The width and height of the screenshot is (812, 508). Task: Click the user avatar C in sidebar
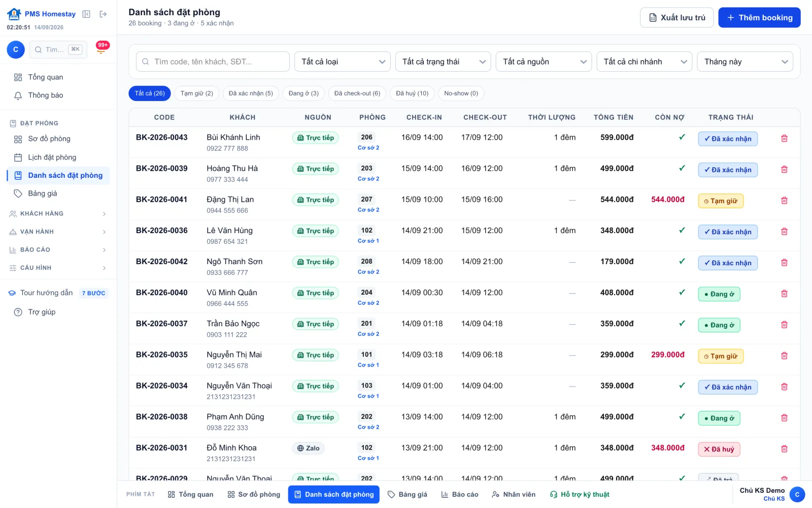(x=16, y=49)
